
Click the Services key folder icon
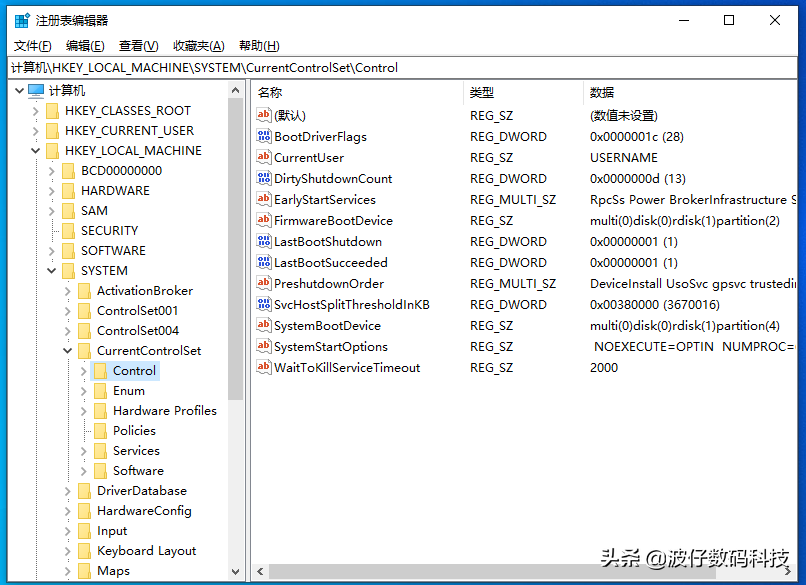[x=100, y=451]
